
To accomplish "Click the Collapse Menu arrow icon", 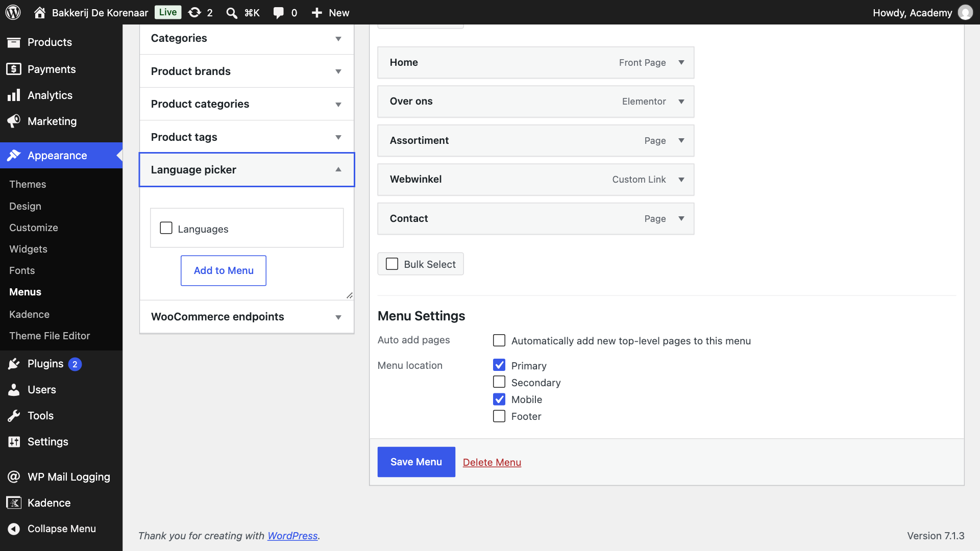I will point(14,529).
